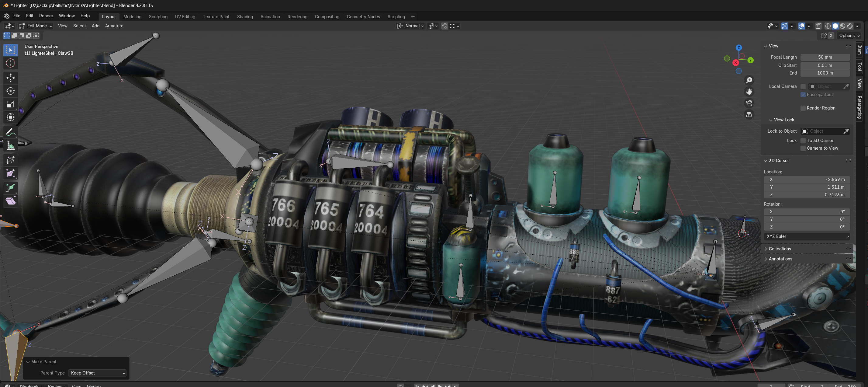Open the Retargeting sidebar tab
Viewport: 868px width, 387px height.
tap(859, 107)
